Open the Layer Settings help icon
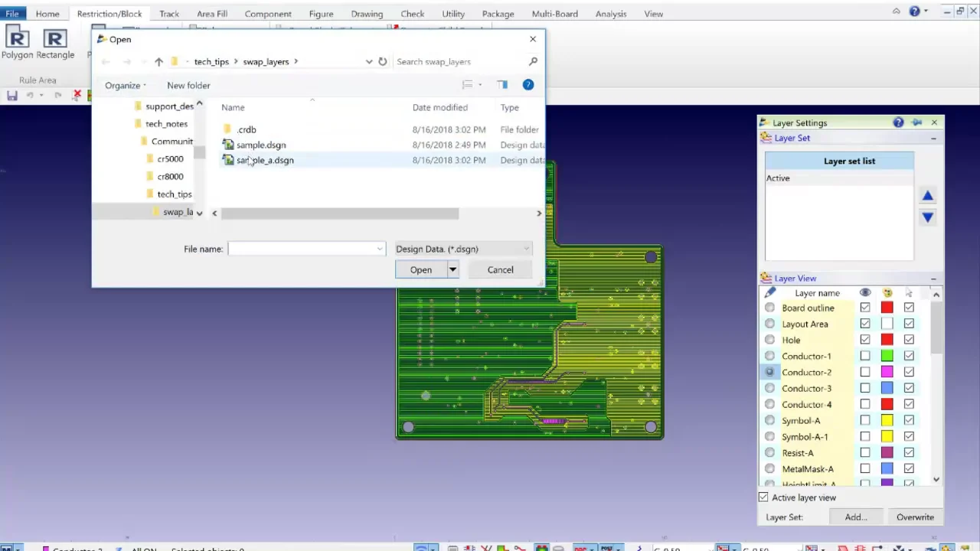 898,122
